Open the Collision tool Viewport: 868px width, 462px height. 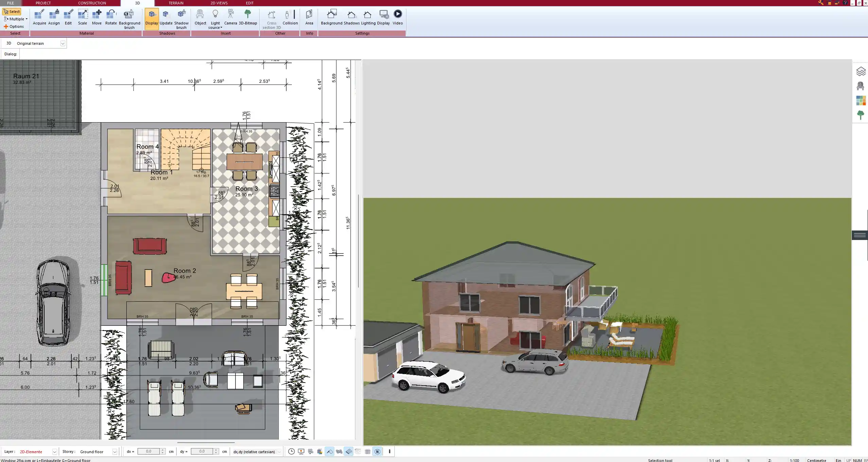[290, 17]
